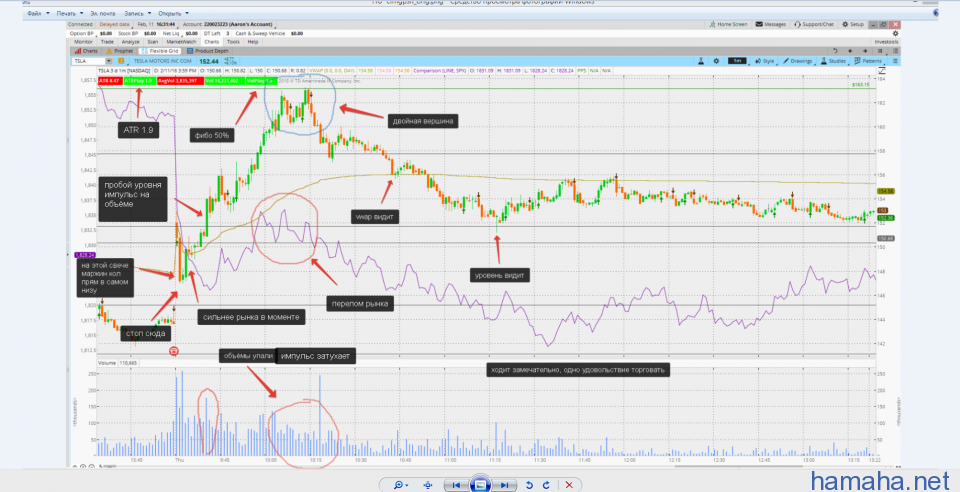Expand the Открыть dropdown menu
The width and height of the screenshot is (960, 492).
coord(173,13)
